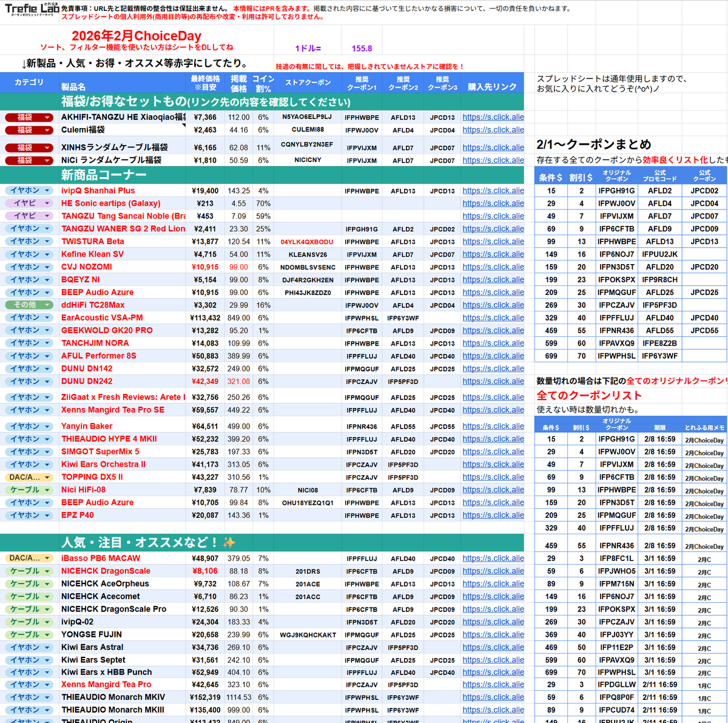Open link for NiCi ランダムケーブル福袋
728x723 pixels.
click(493, 160)
